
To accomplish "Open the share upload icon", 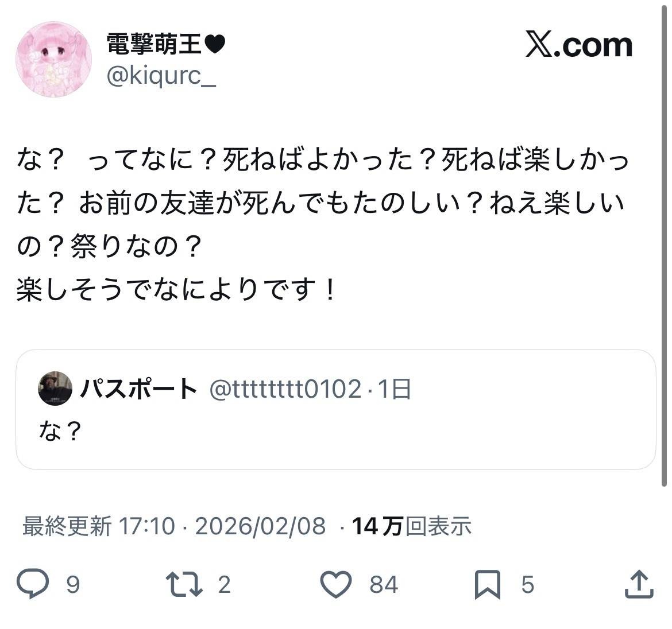I will (x=639, y=584).
